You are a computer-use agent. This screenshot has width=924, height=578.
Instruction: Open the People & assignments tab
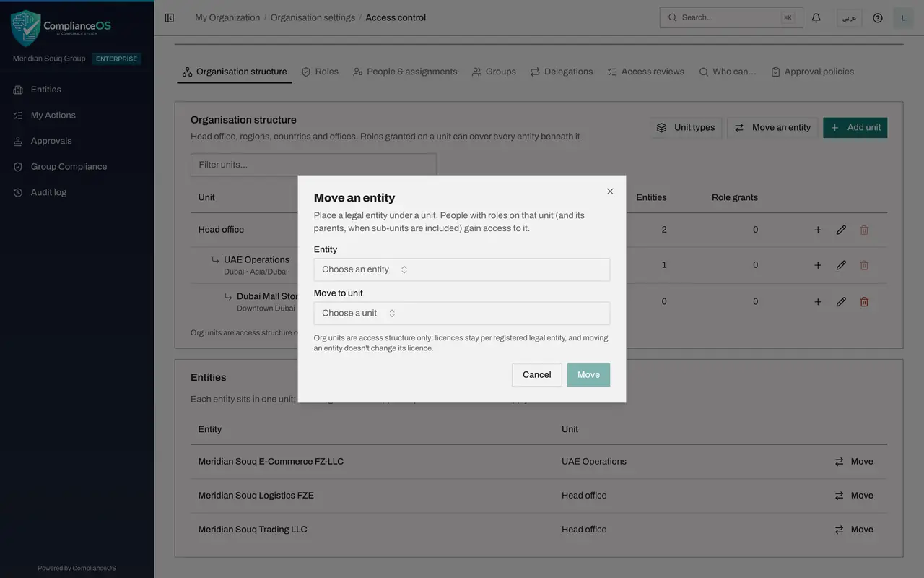(x=405, y=72)
